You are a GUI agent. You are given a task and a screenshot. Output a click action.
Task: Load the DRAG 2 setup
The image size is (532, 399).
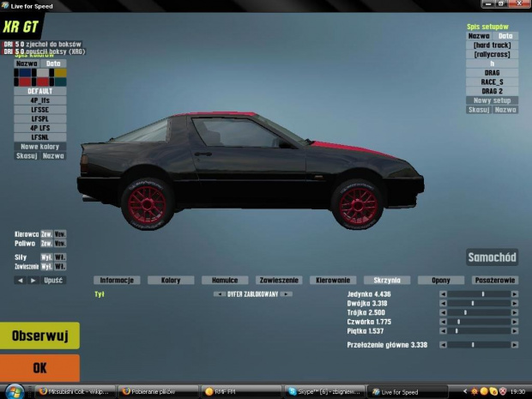click(492, 91)
